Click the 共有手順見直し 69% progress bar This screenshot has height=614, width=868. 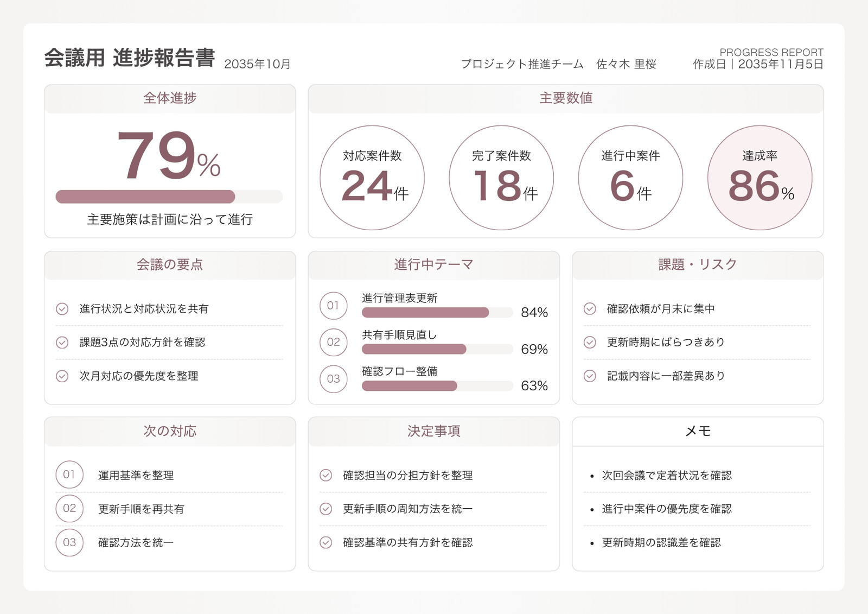click(x=437, y=349)
